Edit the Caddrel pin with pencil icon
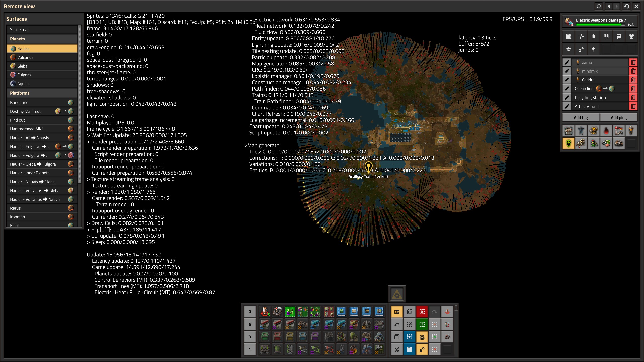This screenshot has width=644, height=362. (x=567, y=80)
